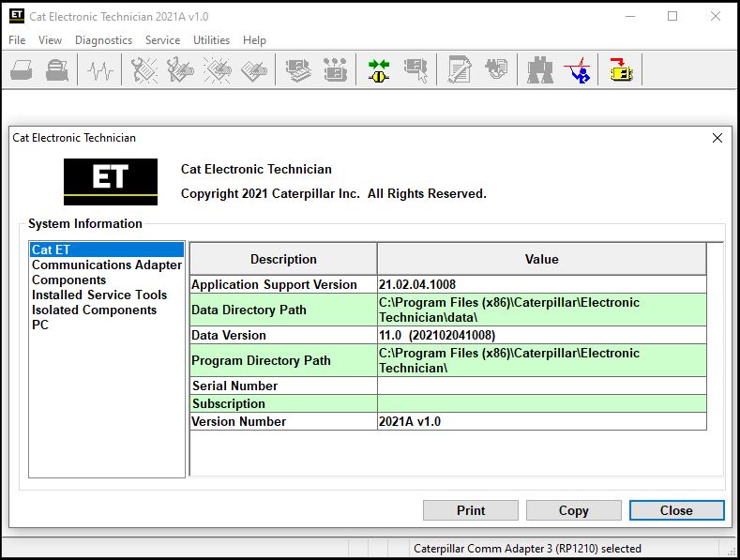The image size is (740, 560).
Task: Select Isolated Components in the list
Action: point(94,310)
